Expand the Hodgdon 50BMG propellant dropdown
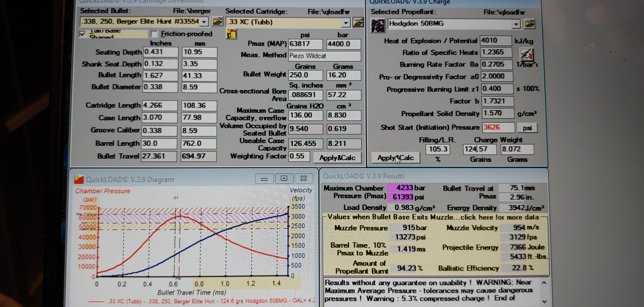644x307 pixels. (x=516, y=24)
